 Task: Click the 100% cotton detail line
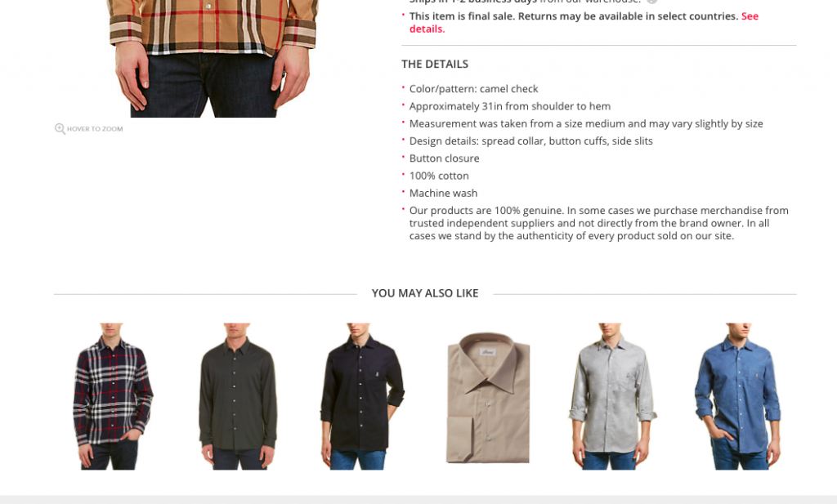coord(439,176)
